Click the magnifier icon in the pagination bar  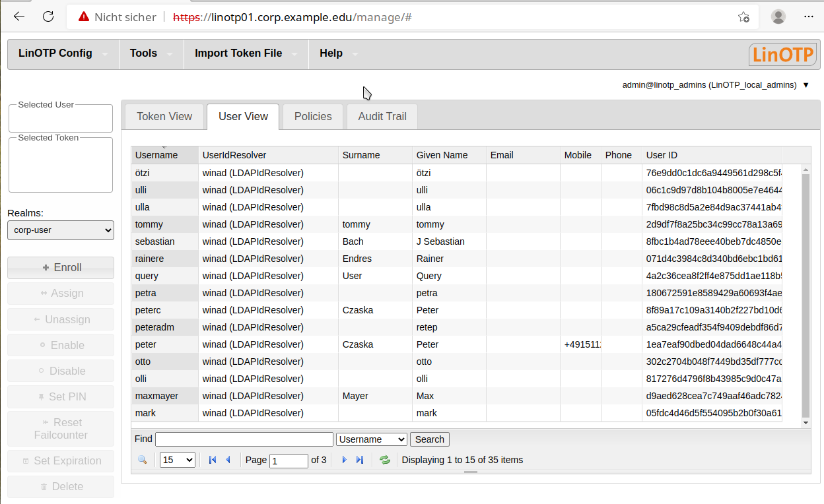click(x=143, y=460)
